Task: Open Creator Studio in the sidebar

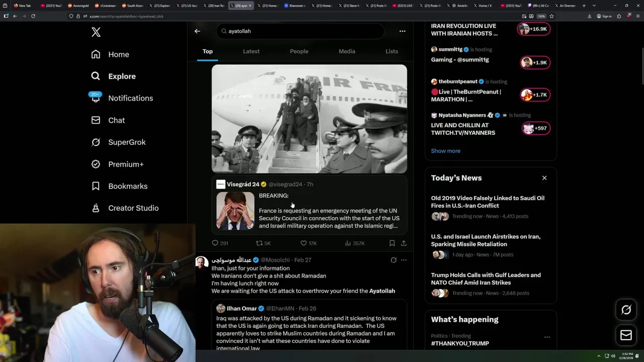Action: click(125, 208)
